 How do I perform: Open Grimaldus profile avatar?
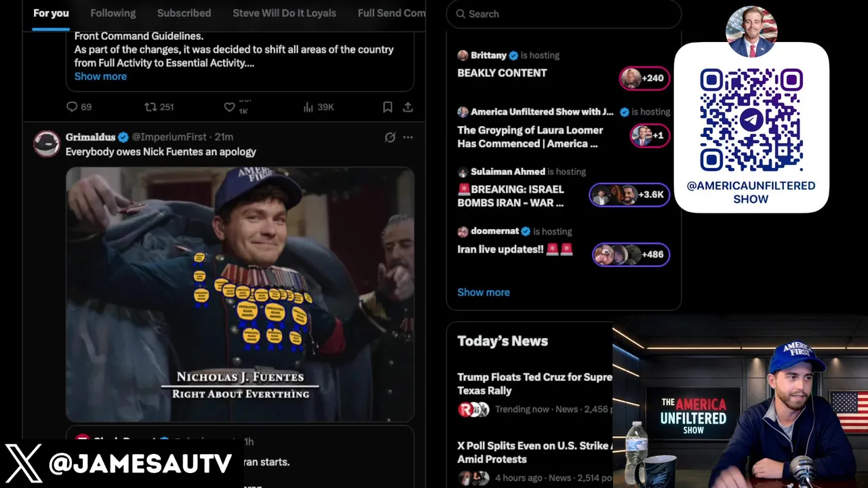[47, 144]
